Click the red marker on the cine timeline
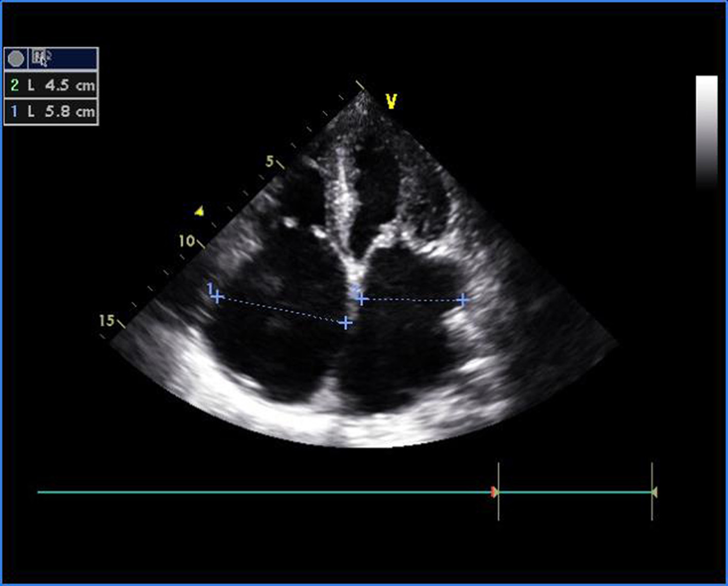This screenshot has height=586, width=728. [494, 492]
